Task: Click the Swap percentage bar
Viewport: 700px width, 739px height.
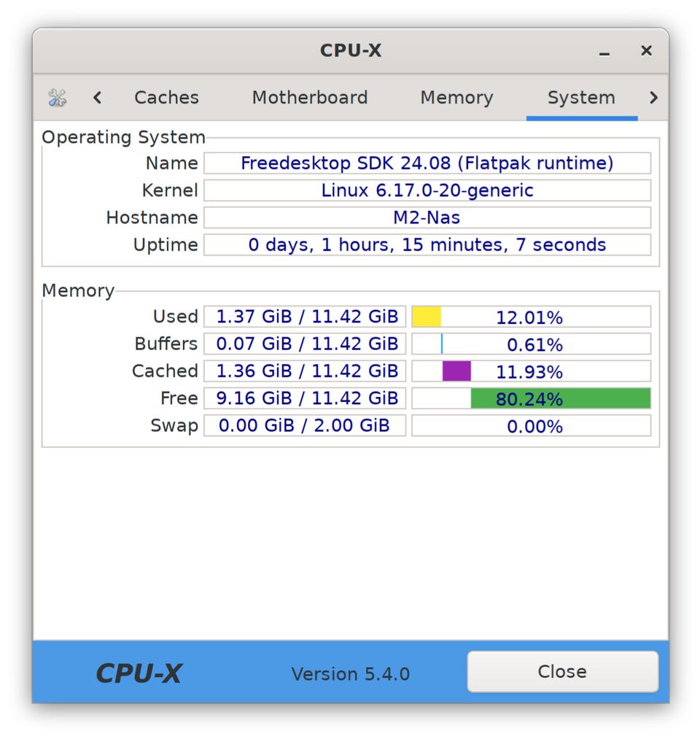Action: click(x=532, y=425)
